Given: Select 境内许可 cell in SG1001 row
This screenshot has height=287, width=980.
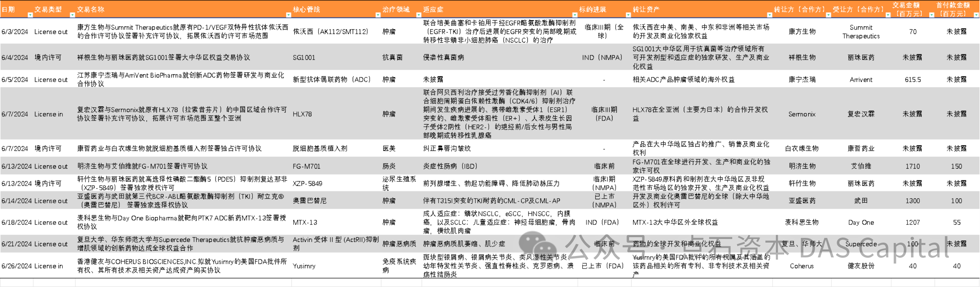Looking at the screenshot, I should [x=48, y=57].
